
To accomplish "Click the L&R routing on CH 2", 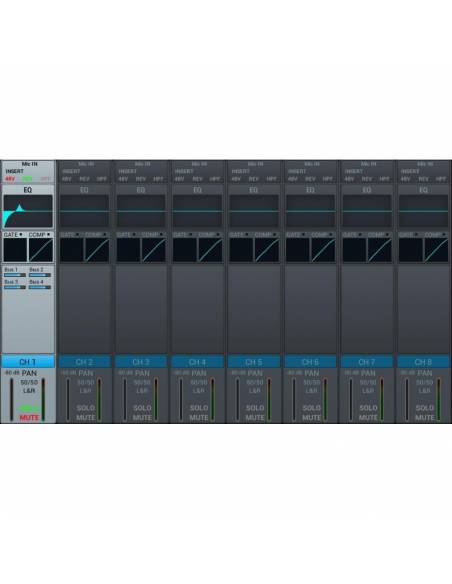I will coord(85,391).
